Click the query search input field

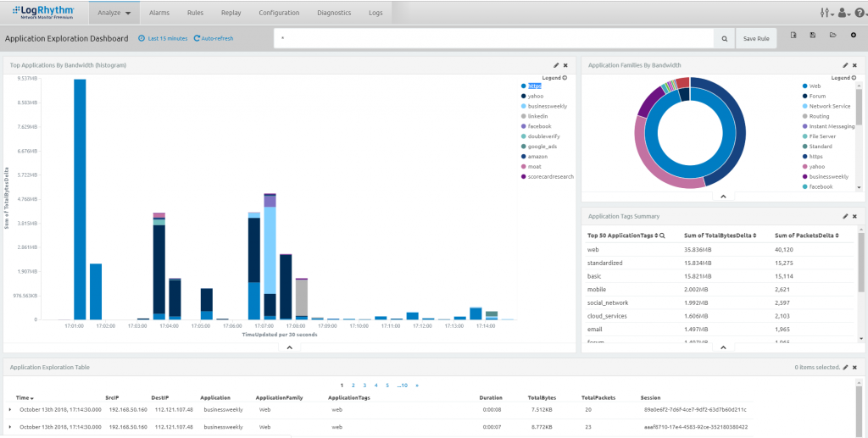pos(494,39)
